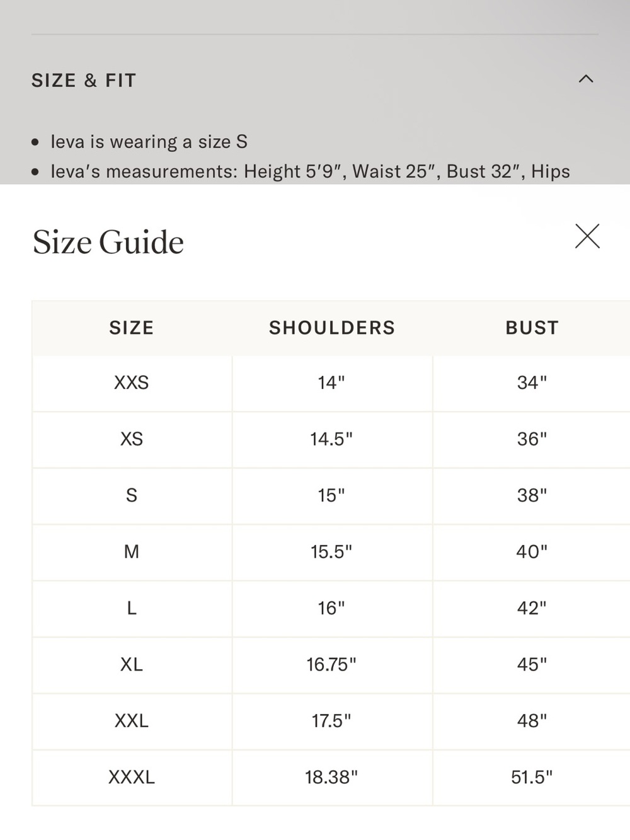Click the 'Ieva is wearing a size S' text
The height and width of the screenshot is (840, 630).
[149, 142]
